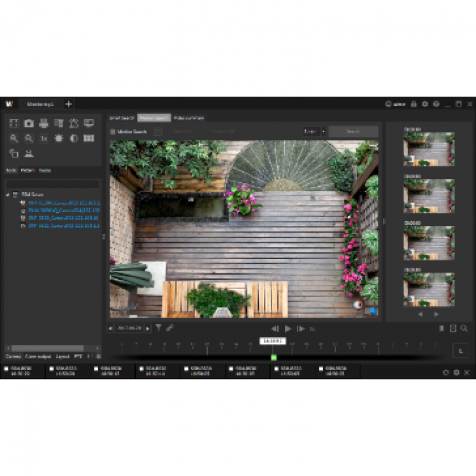The height and width of the screenshot is (476, 476).
Task: Open the brightness sun icon in the toolbox
Action: tap(58, 139)
